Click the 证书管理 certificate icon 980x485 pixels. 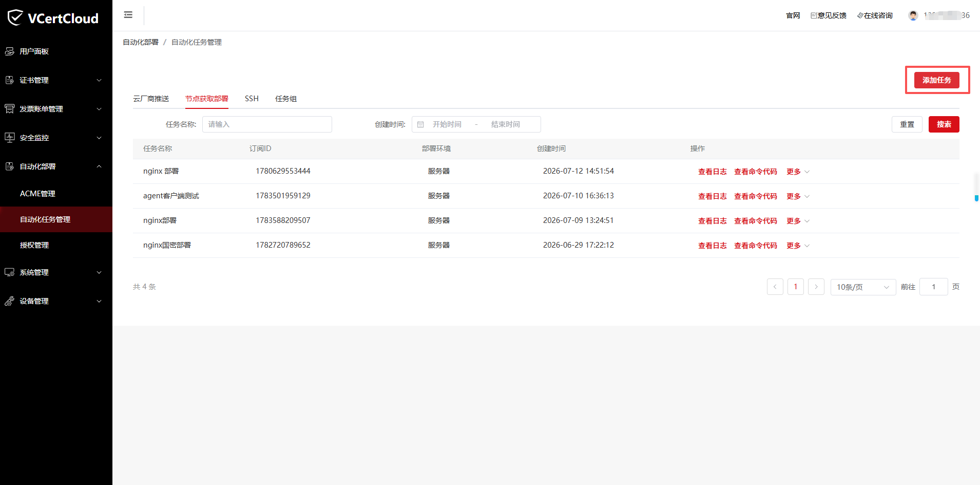click(9, 80)
